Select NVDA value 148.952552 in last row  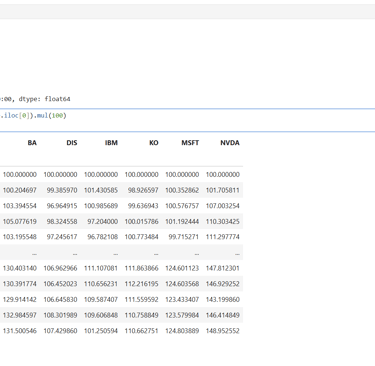coord(223,331)
